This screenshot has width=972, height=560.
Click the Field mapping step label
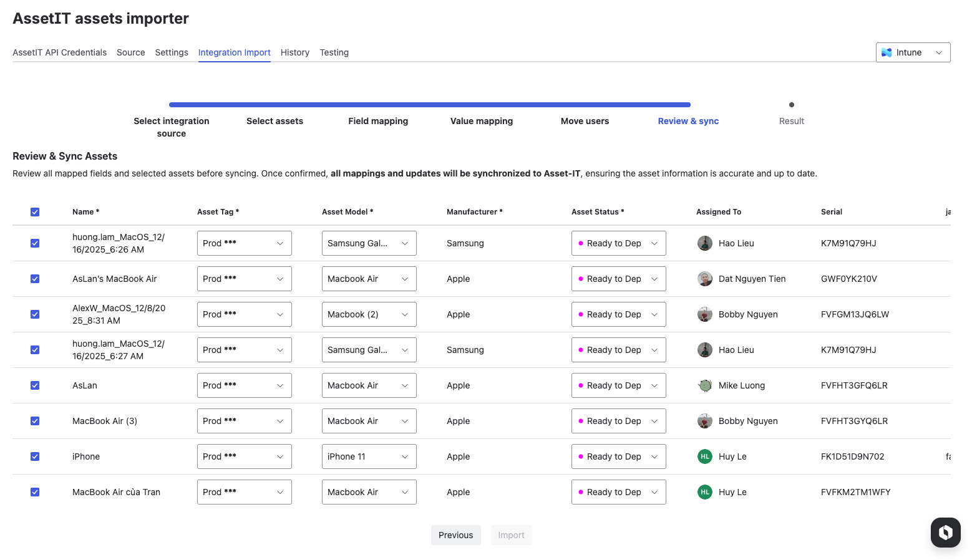click(x=378, y=121)
